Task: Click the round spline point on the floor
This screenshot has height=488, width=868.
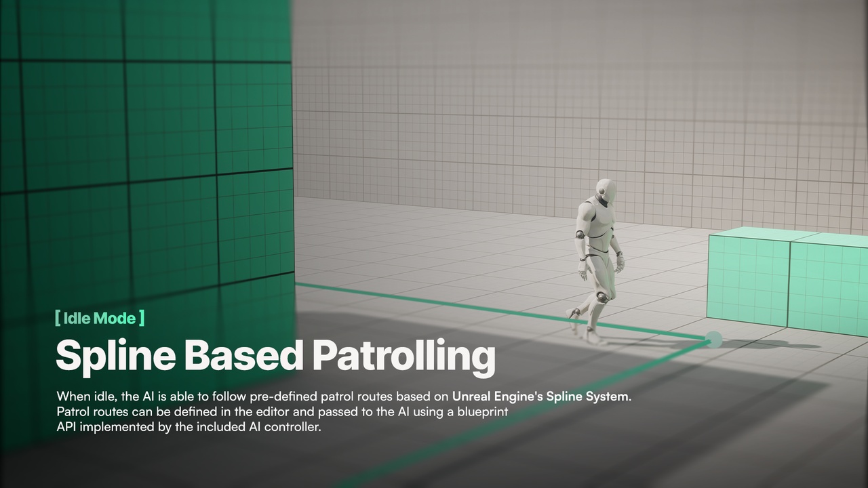Action: (713, 339)
